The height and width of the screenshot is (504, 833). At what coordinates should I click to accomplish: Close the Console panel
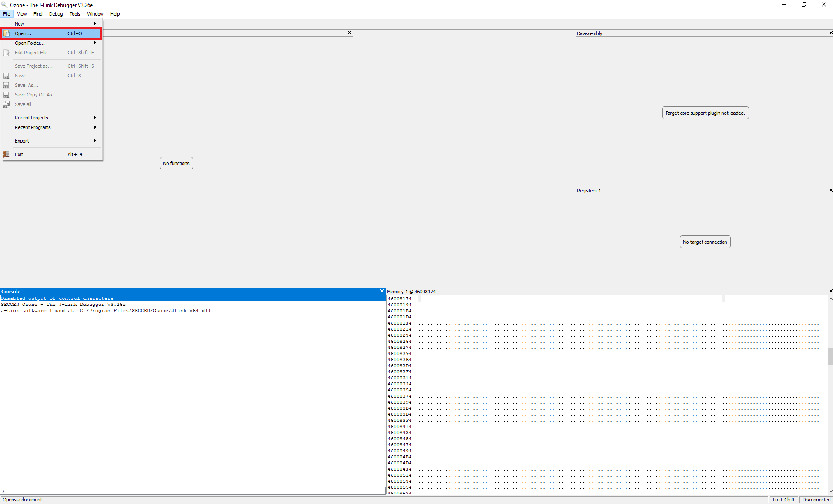click(x=382, y=291)
